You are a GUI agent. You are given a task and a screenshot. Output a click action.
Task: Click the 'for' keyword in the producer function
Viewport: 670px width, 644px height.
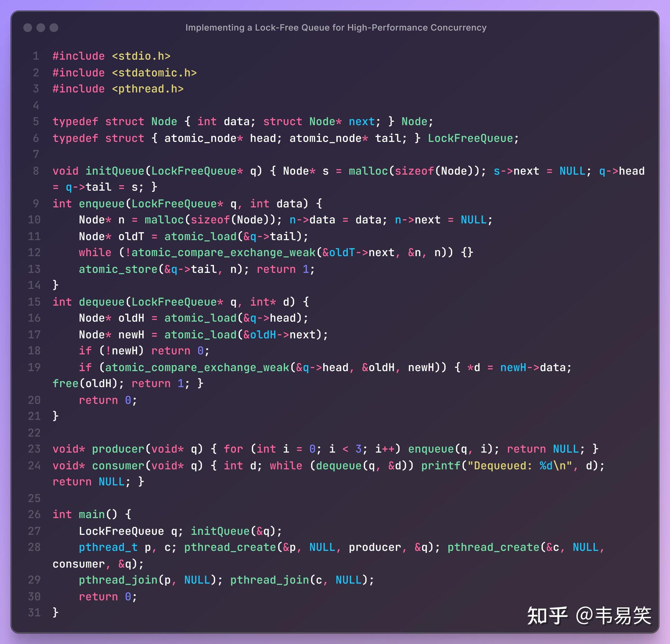[234, 449]
